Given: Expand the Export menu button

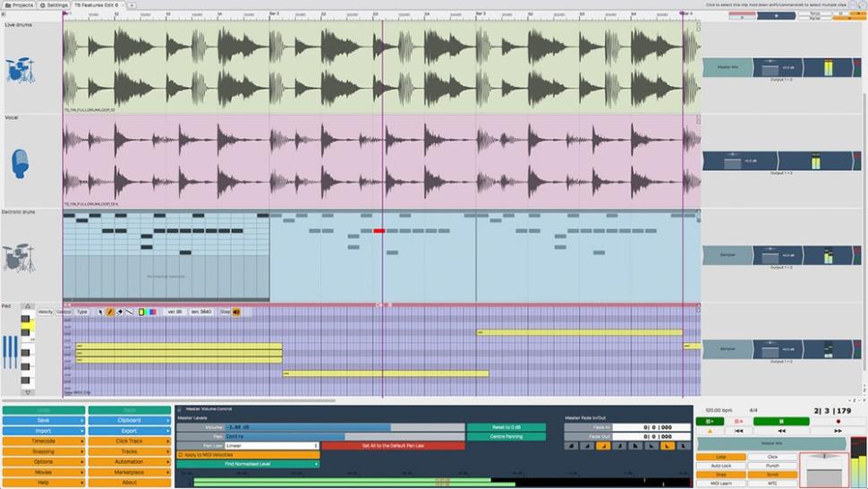Looking at the screenshot, I should (129, 431).
